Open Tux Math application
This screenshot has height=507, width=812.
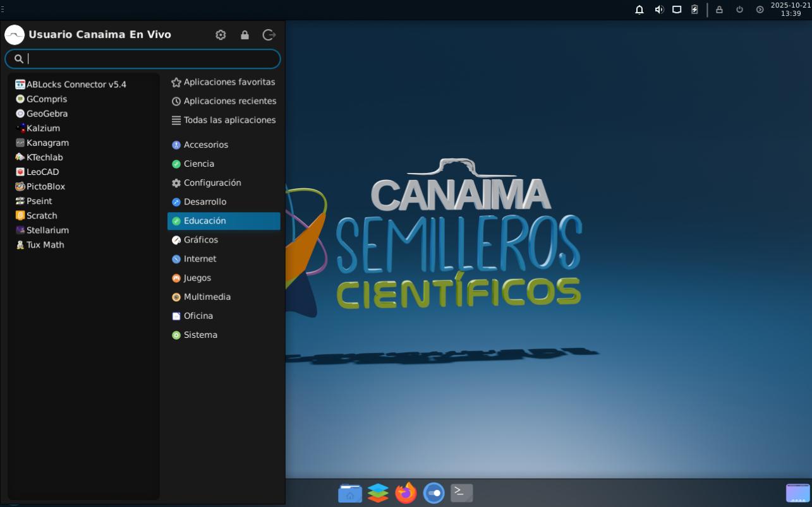click(44, 245)
